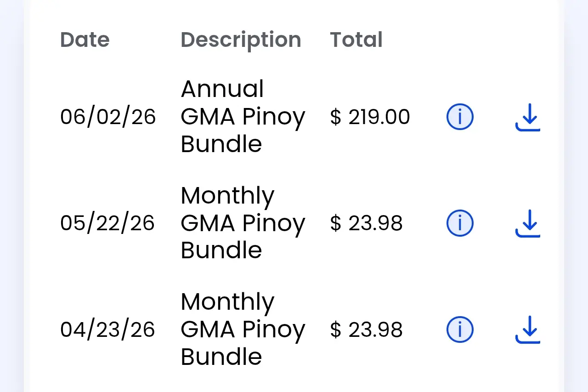Download the $219.00 Annual bundle invoice
This screenshot has width=588, height=392.
click(528, 117)
